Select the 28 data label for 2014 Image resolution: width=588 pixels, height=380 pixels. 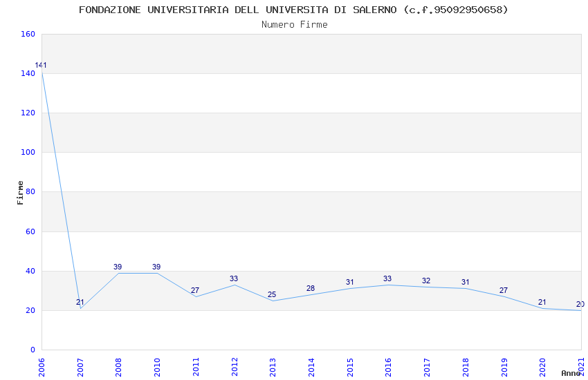pyautogui.click(x=311, y=288)
